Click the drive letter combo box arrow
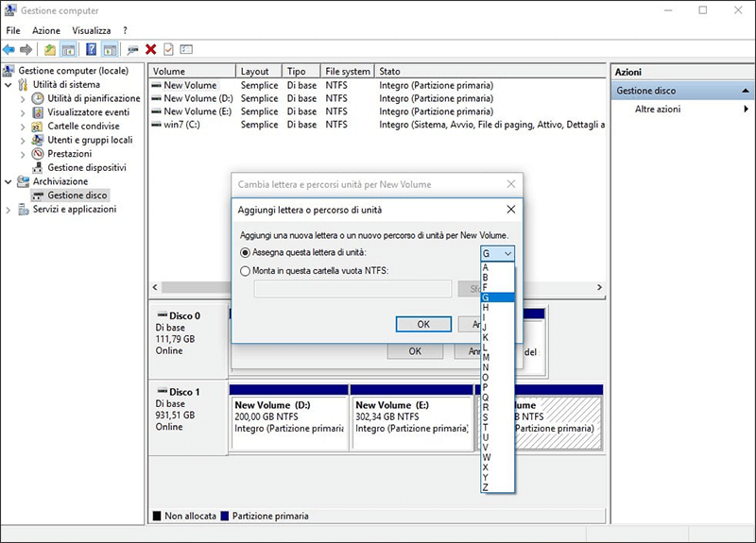 (508, 253)
